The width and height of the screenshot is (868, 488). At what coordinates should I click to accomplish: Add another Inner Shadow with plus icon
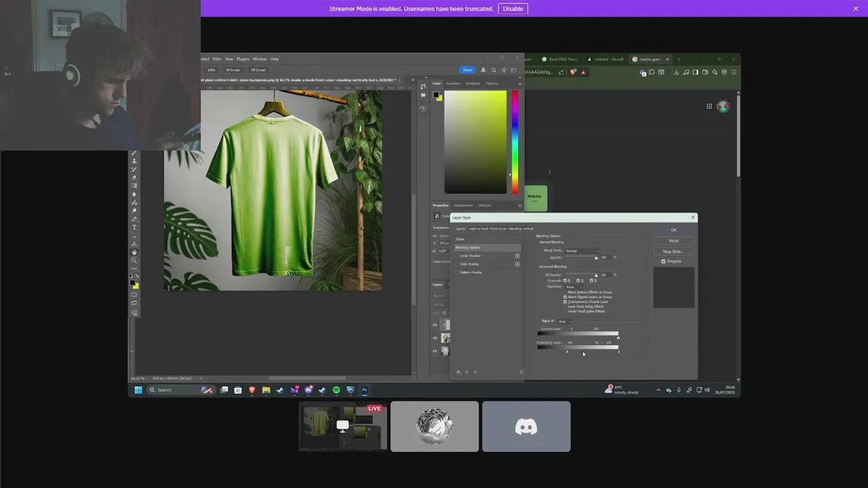point(517,256)
